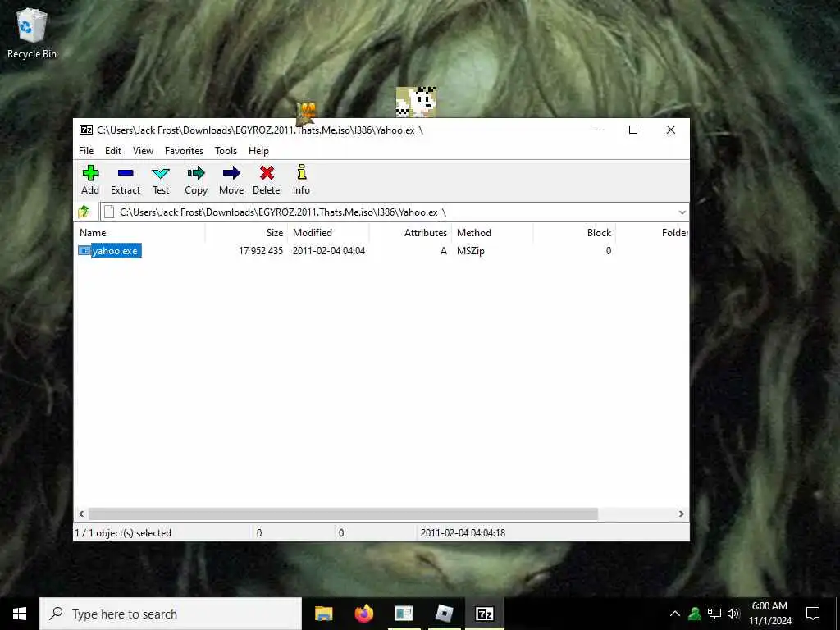Screen dimensions: 840x630
Task: Open the volume control tray icon
Action: point(733,614)
